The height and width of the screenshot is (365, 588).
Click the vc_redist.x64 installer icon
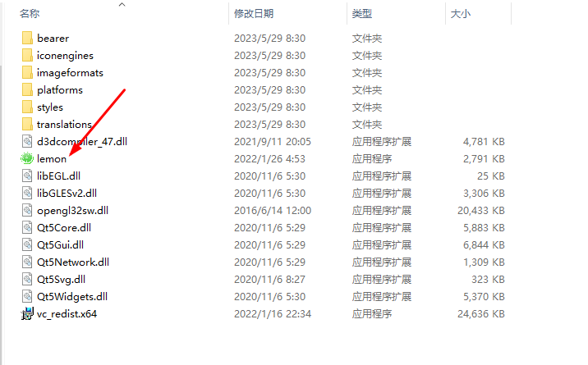click(x=27, y=313)
